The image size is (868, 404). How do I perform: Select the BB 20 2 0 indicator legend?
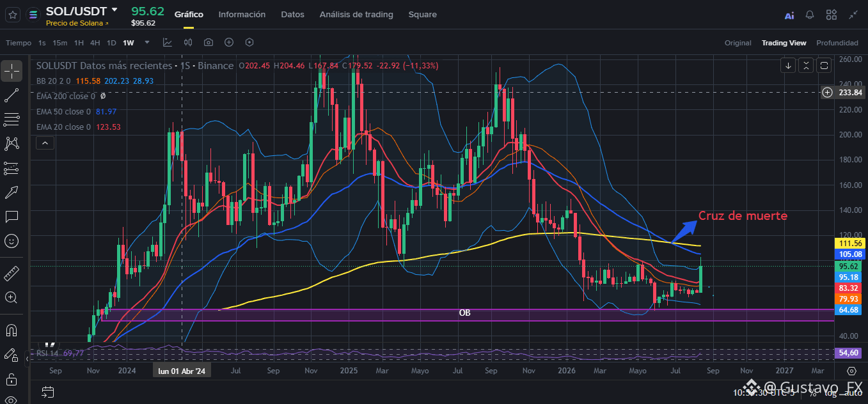pos(54,81)
